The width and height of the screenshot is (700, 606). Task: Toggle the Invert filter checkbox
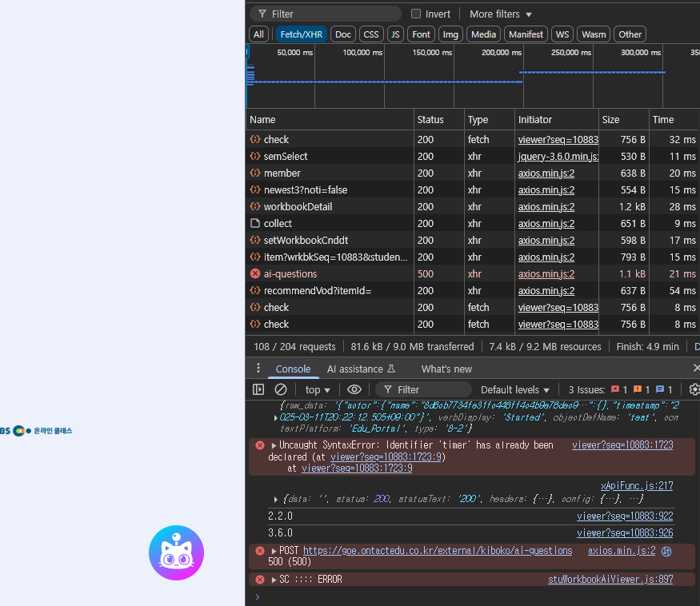(x=416, y=14)
